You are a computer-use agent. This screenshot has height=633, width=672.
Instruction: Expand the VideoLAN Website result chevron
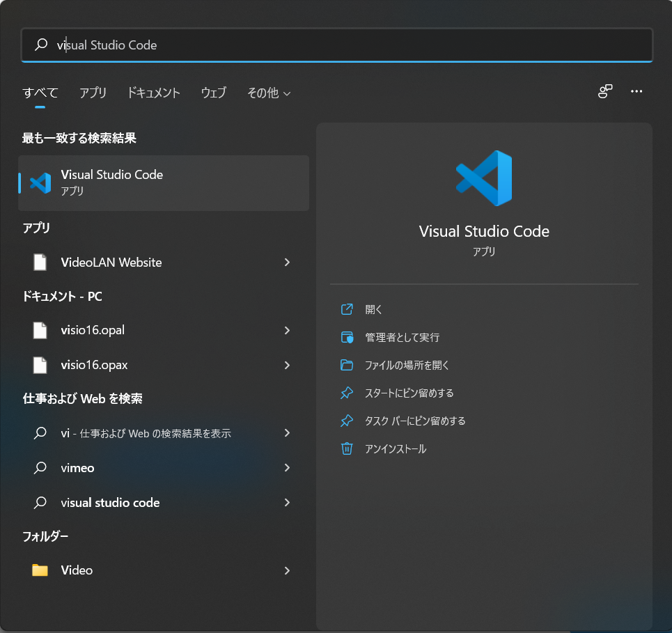pos(287,263)
